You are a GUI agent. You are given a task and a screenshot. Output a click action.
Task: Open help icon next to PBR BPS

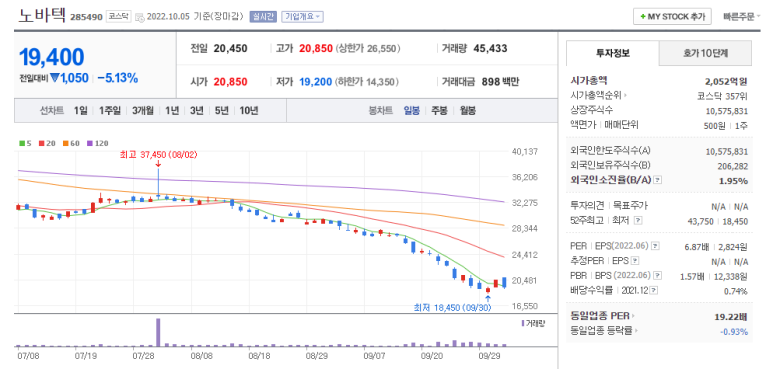(658, 275)
